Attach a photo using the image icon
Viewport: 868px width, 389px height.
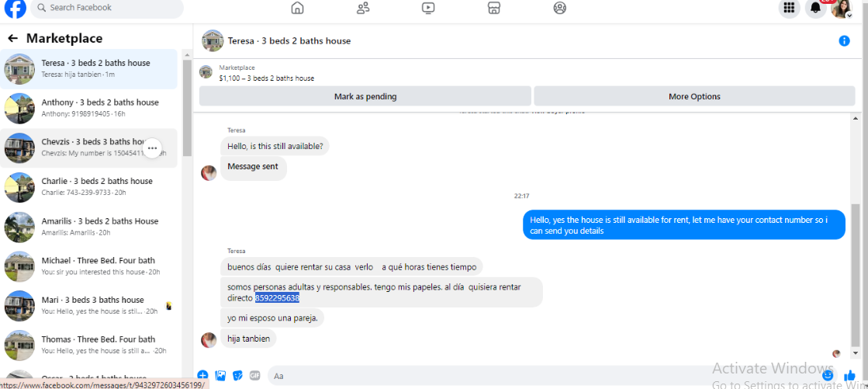220,375
